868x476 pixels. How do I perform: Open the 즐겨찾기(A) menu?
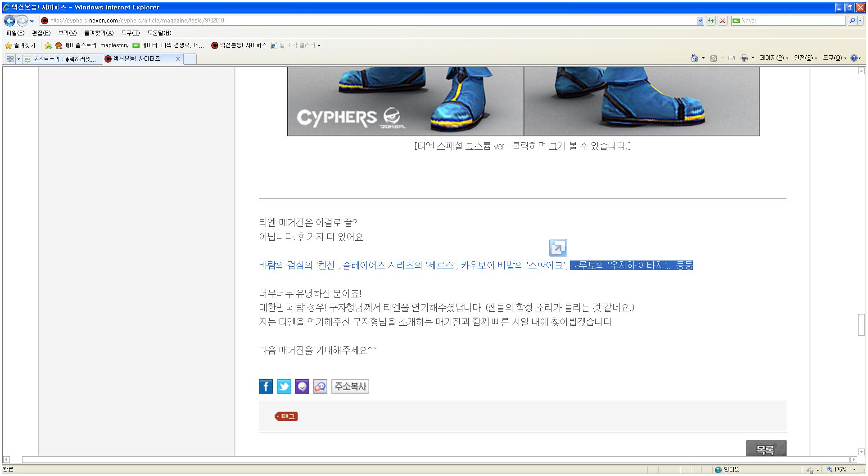[x=99, y=33]
